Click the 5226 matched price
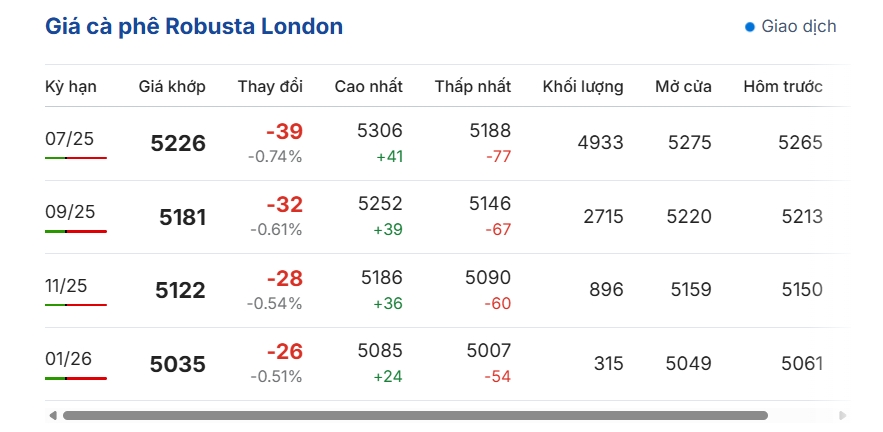This screenshot has width=883, height=432. [x=178, y=144]
